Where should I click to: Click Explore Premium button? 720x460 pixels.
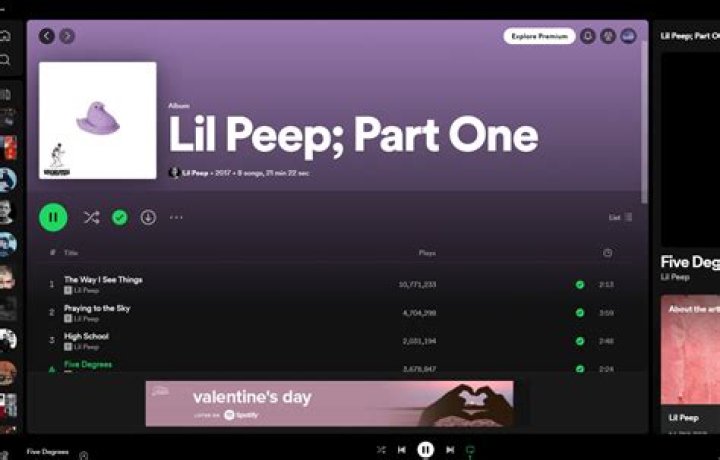click(x=540, y=36)
